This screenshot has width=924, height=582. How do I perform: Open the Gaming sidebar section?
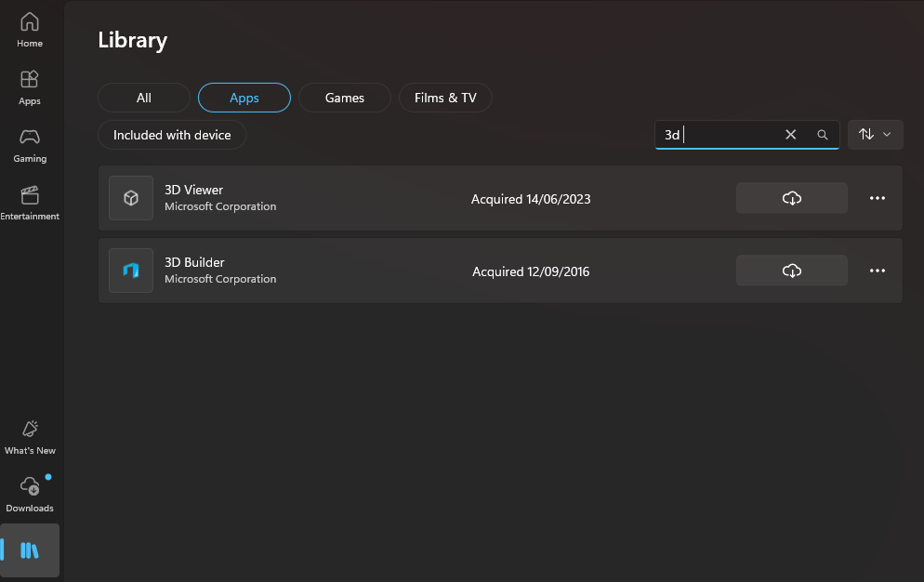[30, 146]
